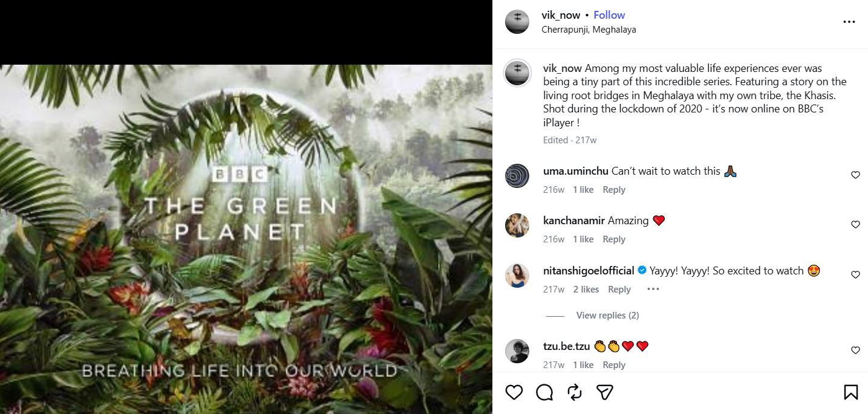Viewport: 868px width, 414px height.
Task: Share the post via paper plane icon
Action: point(605,392)
